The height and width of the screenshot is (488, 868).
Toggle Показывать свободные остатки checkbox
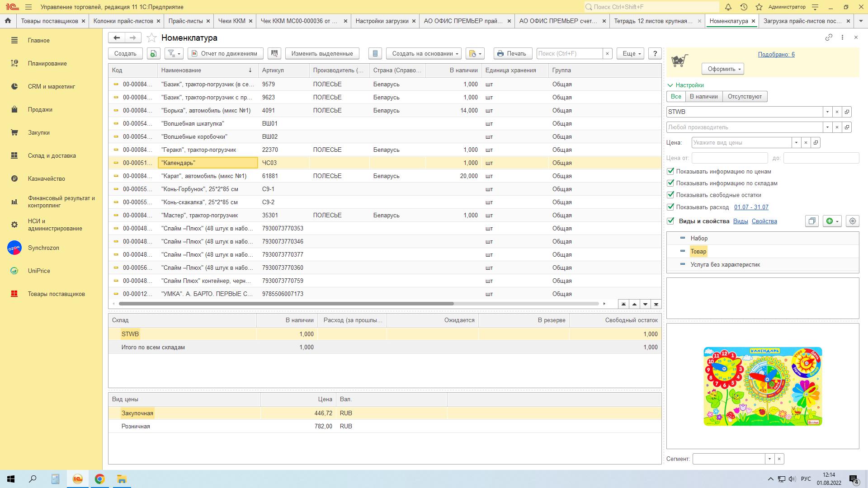[x=671, y=195]
